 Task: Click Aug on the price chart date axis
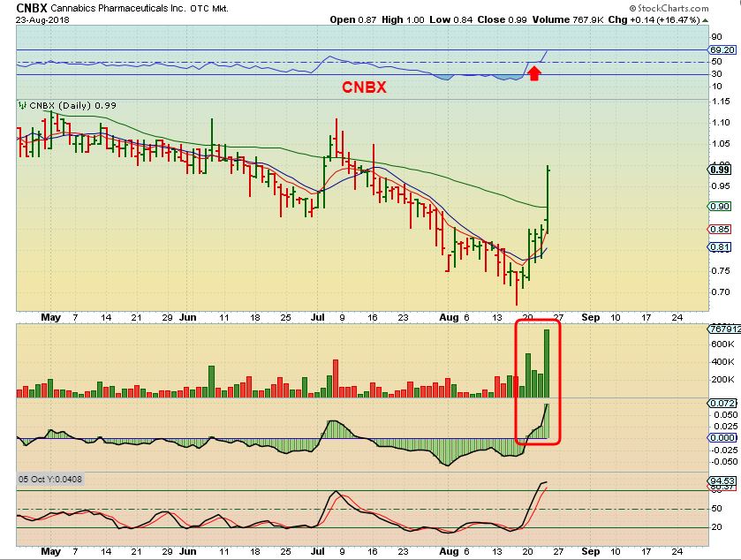449,318
